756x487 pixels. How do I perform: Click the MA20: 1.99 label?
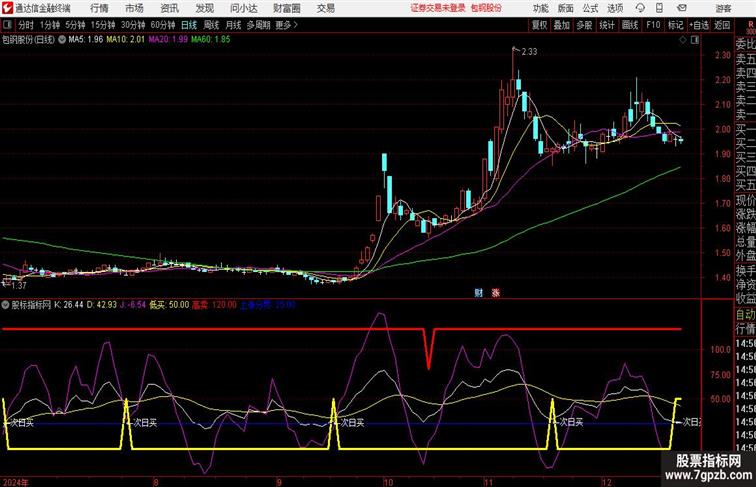click(x=168, y=40)
